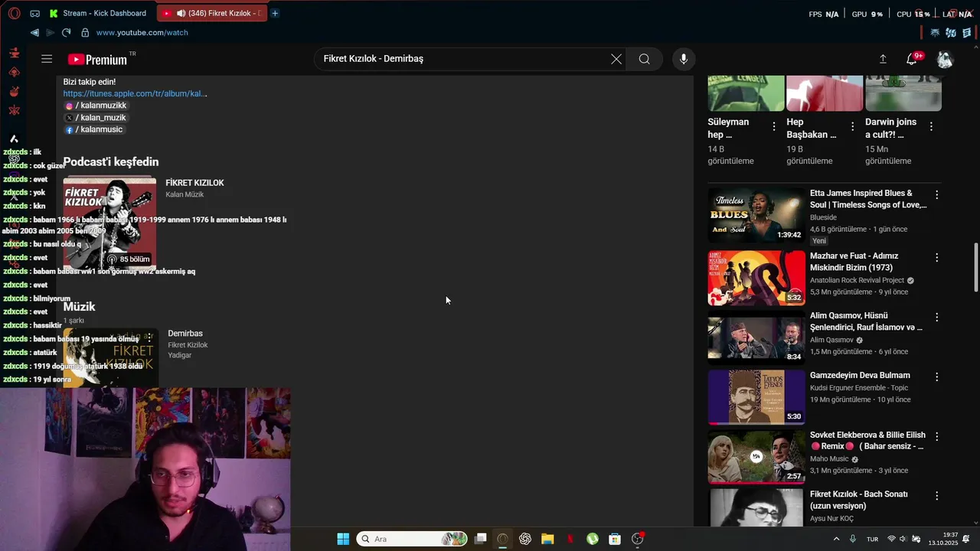Open the YouTube account avatar menu
Image resolution: width=980 pixels, height=551 pixels.
pos(945,59)
